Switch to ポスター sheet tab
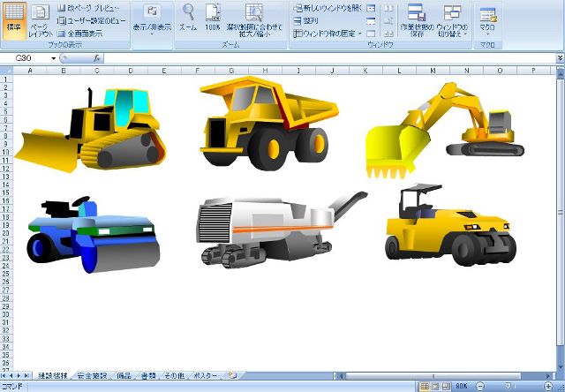 coord(206,376)
